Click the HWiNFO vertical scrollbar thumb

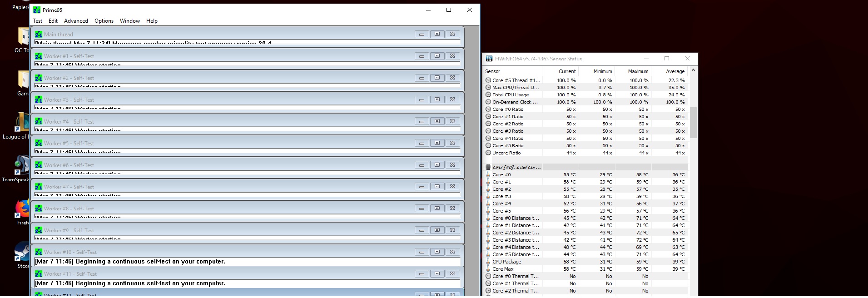[x=693, y=123]
